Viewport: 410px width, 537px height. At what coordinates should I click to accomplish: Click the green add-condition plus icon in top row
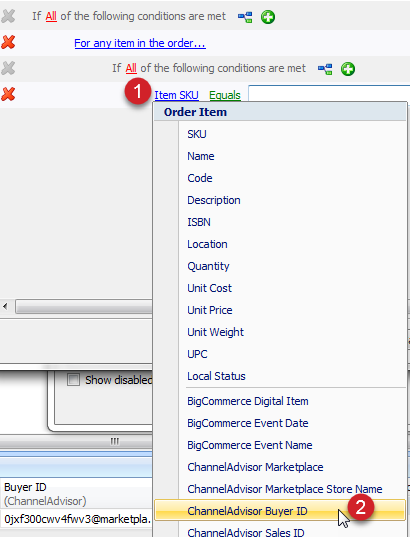pyautogui.click(x=268, y=17)
